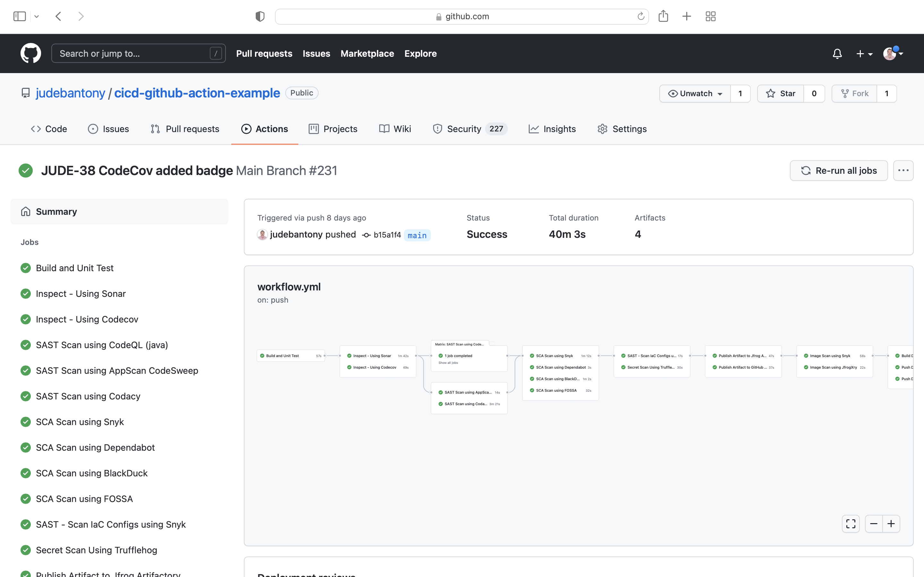
Task: Enter fullscreen for the workflow graph
Action: pyautogui.click(x=850, y=523)
